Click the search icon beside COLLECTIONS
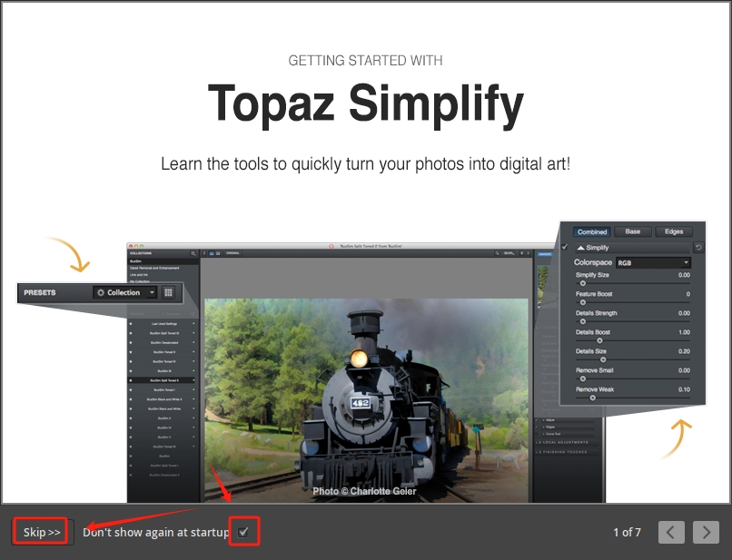This screenshot has width=732, height=560. point(193,253)
